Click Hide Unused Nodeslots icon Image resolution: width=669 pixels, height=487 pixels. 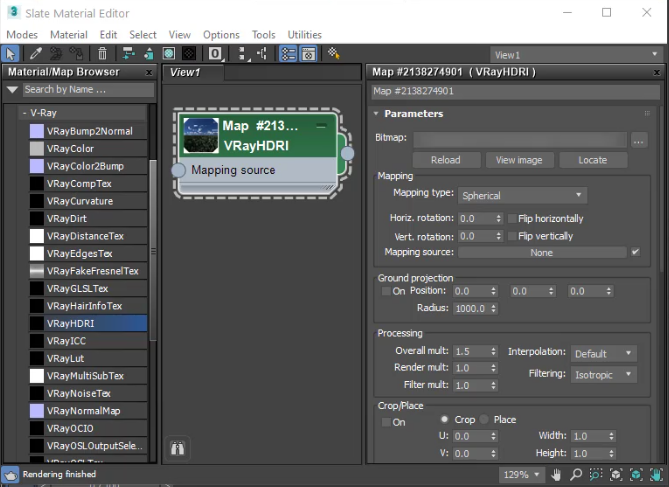[148, 54]
